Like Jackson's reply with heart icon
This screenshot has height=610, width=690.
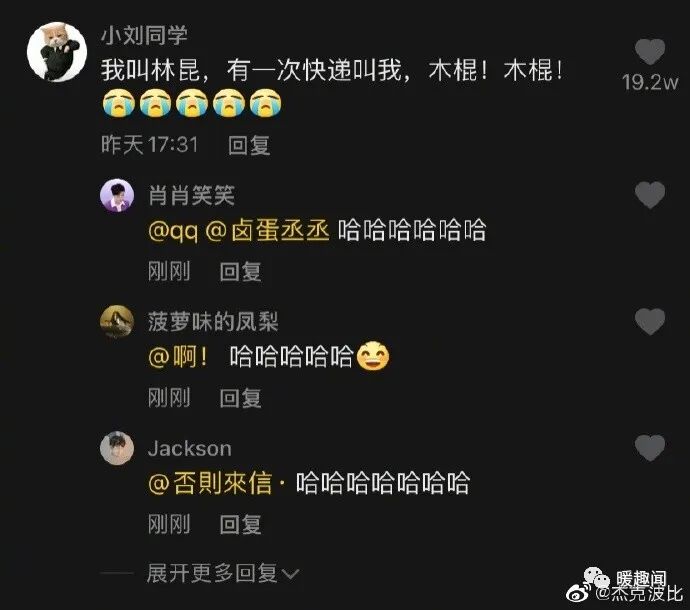pos(650,448)
